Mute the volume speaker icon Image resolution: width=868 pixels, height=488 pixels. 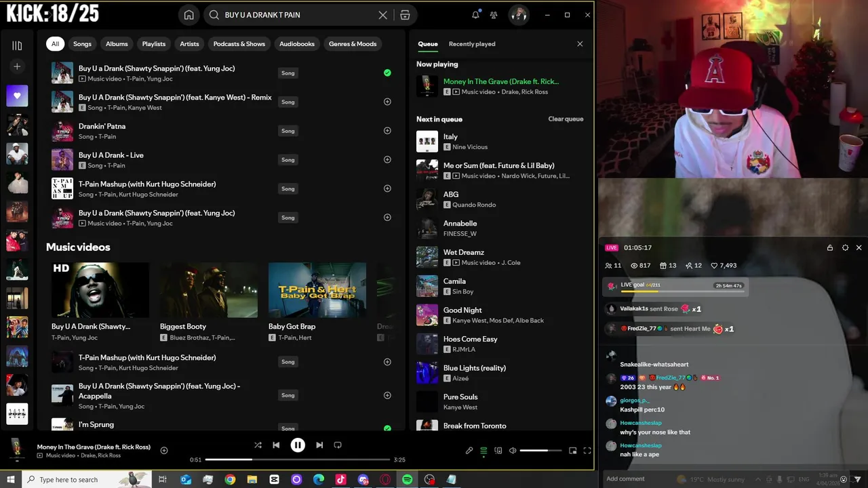point(513,451)
